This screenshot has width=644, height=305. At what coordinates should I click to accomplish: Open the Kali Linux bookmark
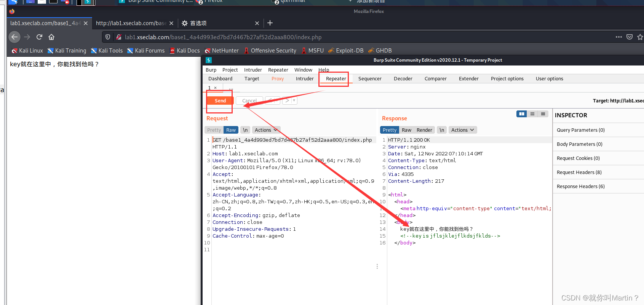tap(27, 51)
